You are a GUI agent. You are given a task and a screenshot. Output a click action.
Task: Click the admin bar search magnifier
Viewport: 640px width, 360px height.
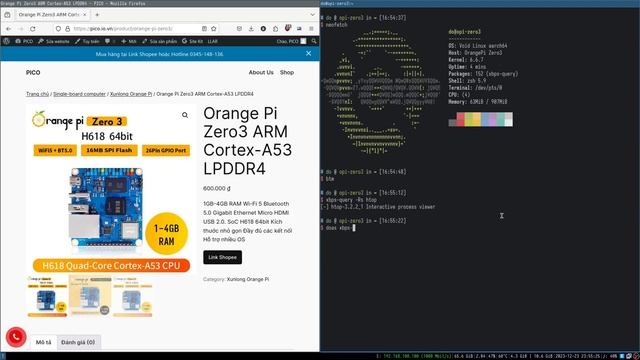tap(314, 41)
